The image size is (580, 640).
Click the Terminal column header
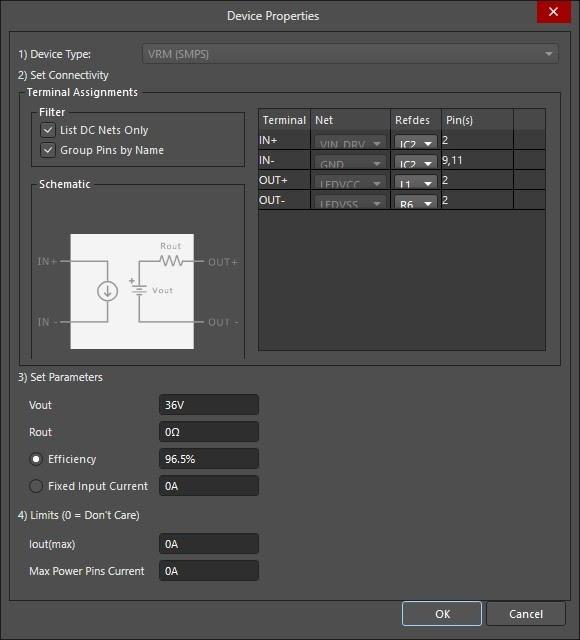(284, 120)
